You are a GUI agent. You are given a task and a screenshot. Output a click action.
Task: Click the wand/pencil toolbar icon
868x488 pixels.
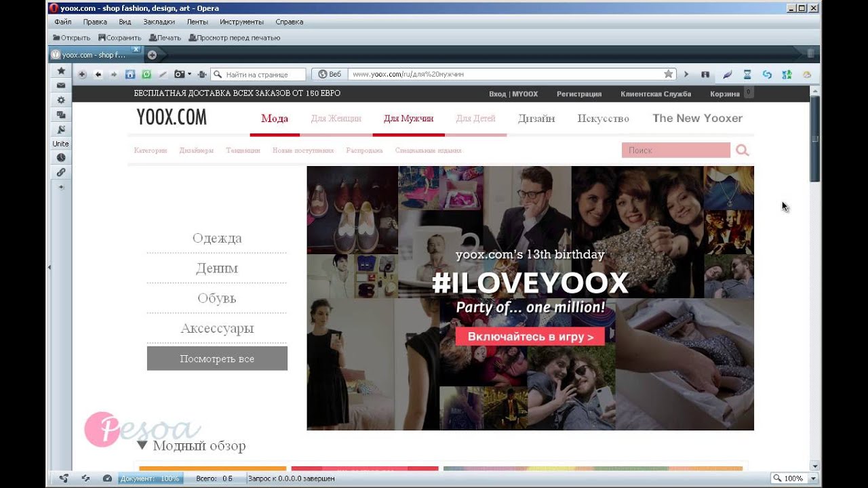[x=162, y=75]
